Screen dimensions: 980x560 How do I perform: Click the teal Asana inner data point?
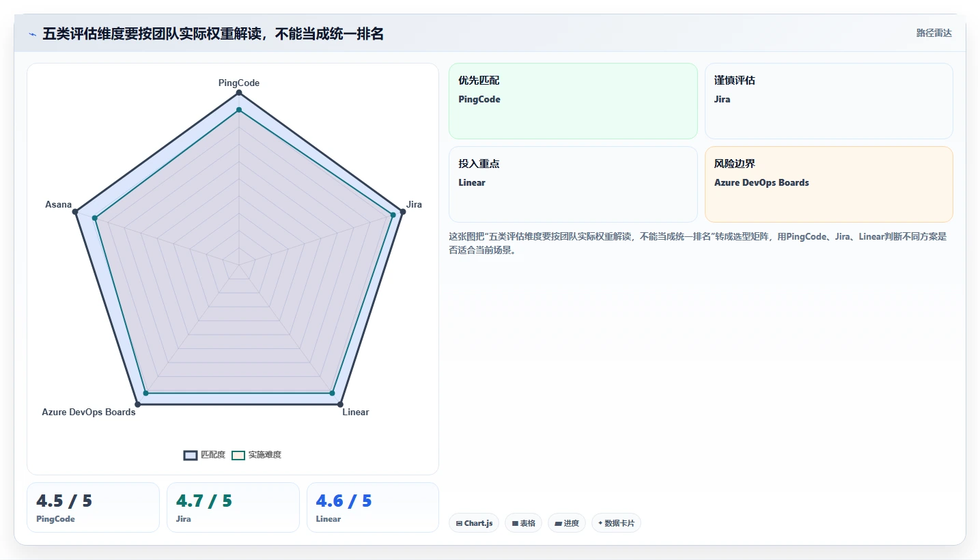(x=96, y=219)
